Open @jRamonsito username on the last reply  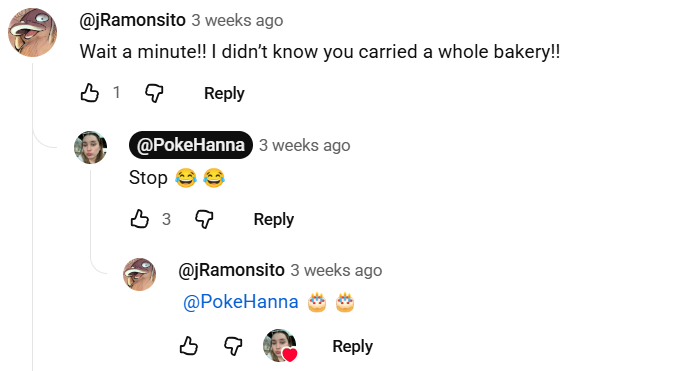pyautogui.click(x=232, y=270)
